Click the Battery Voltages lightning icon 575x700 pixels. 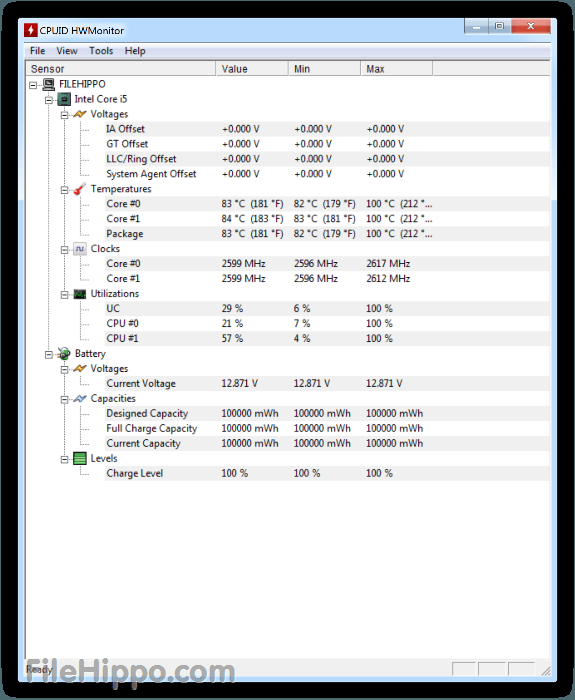[x=79, y=369]
